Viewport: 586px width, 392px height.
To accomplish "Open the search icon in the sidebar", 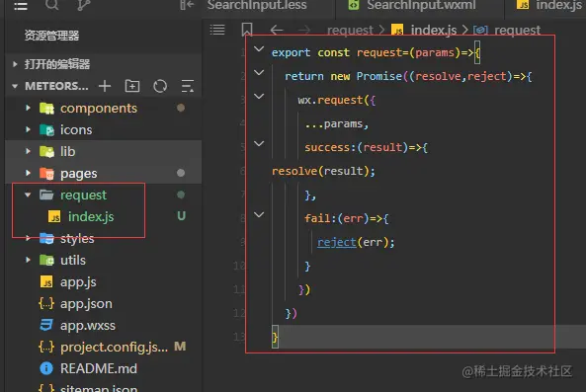I will 52,5.
